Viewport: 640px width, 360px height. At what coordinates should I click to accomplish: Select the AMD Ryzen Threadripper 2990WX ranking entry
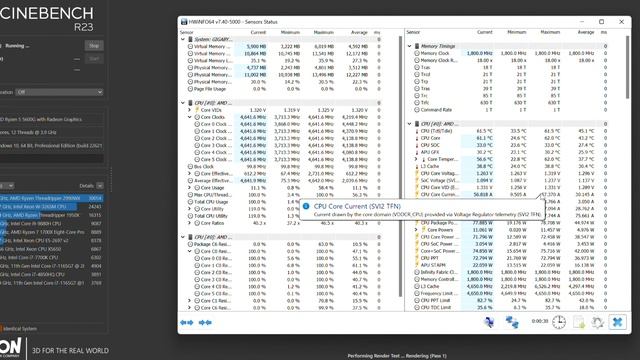[x=51, y=198]
